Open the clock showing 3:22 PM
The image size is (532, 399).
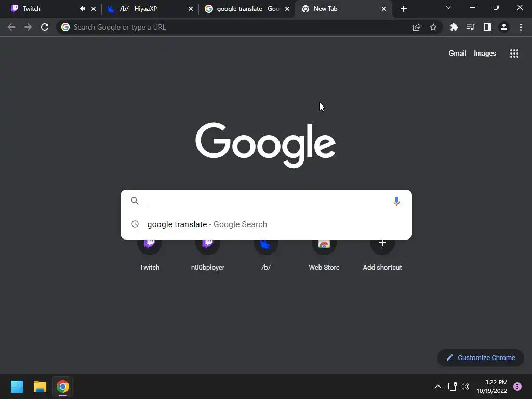pos(492,387)
